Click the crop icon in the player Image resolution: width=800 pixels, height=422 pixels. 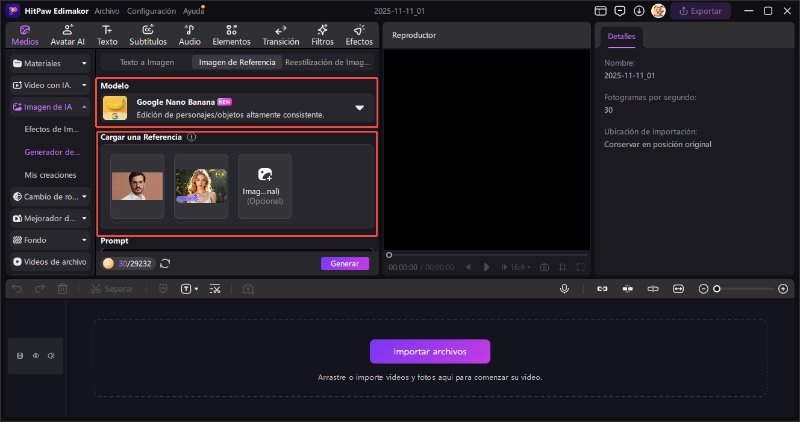pos(563,267)
